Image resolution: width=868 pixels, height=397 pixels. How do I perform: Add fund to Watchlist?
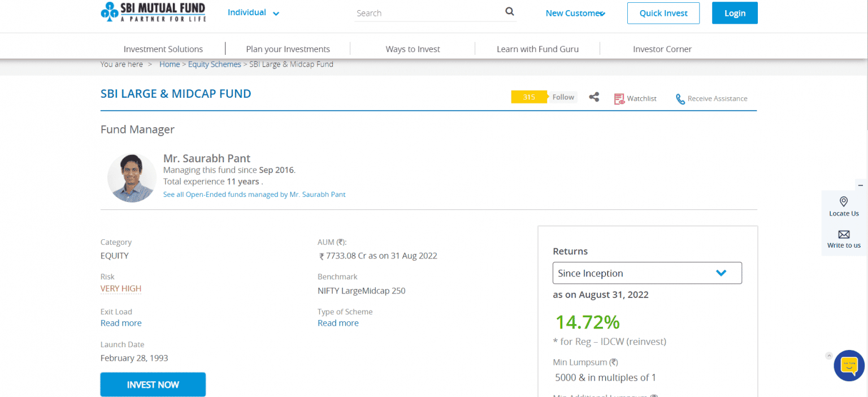point(636,98)
